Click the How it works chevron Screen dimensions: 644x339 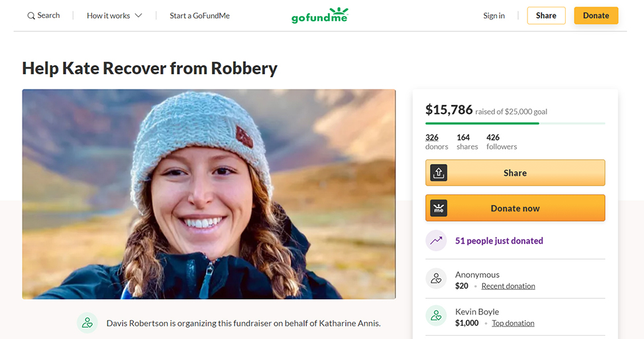pos(138,16)
